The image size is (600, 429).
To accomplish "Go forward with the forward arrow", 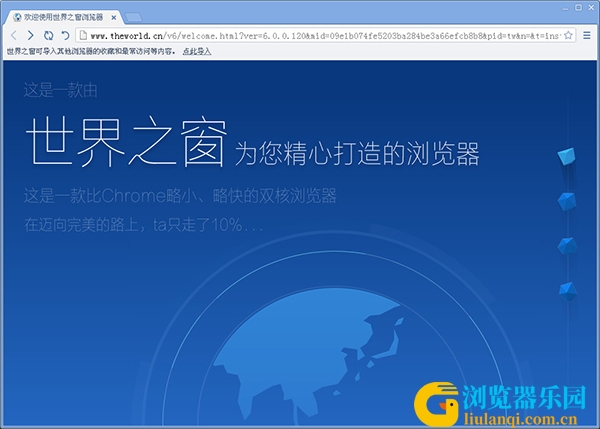I will (31, 36).
